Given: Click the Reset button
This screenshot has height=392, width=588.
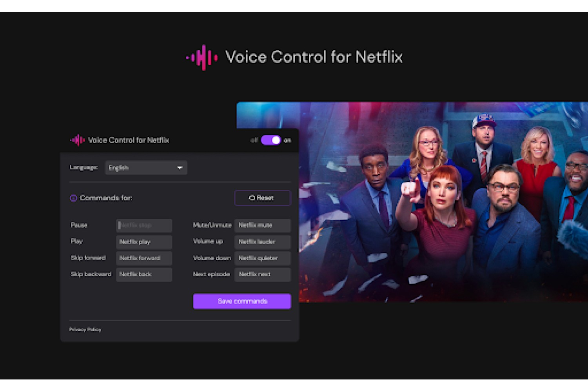Looking at the screenshot, I should (x=262, y=198).
